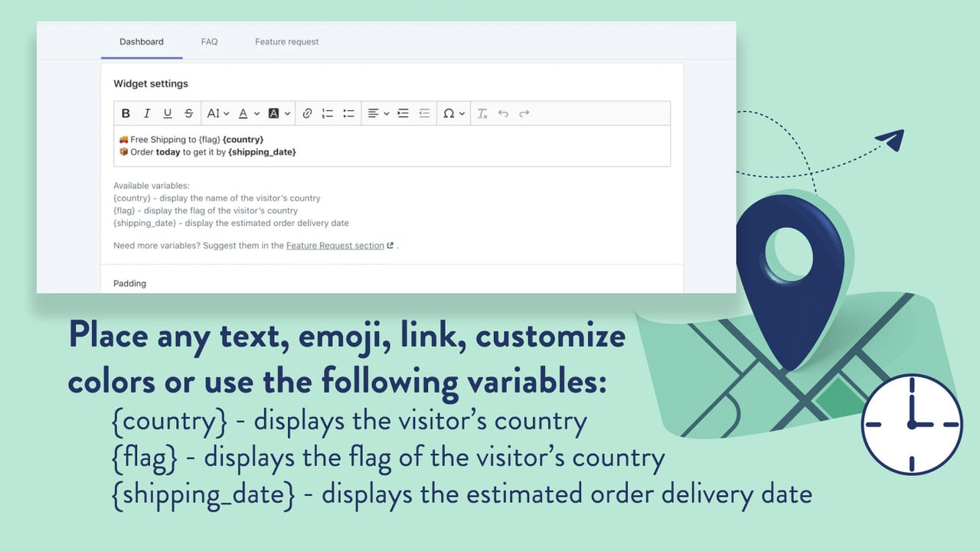980x551 pixels.
Task: Undo the last edit
Action: (503, 113)
